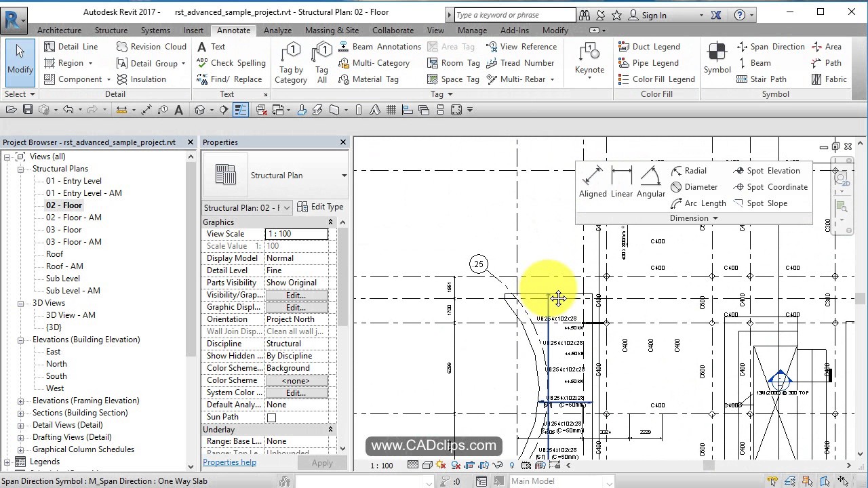Open the Structural Plan type selector dropdown
The image size is (868, 488).
(285, 207)
